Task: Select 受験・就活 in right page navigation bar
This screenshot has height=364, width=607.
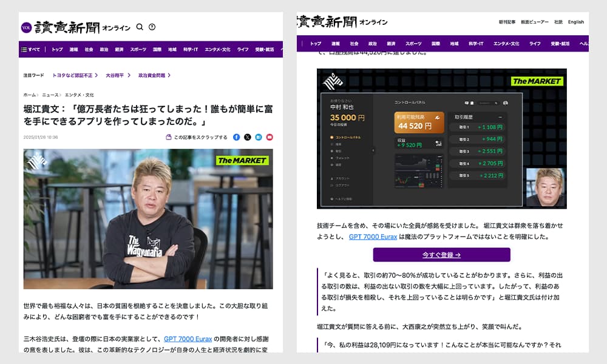Action: (560, 44)
